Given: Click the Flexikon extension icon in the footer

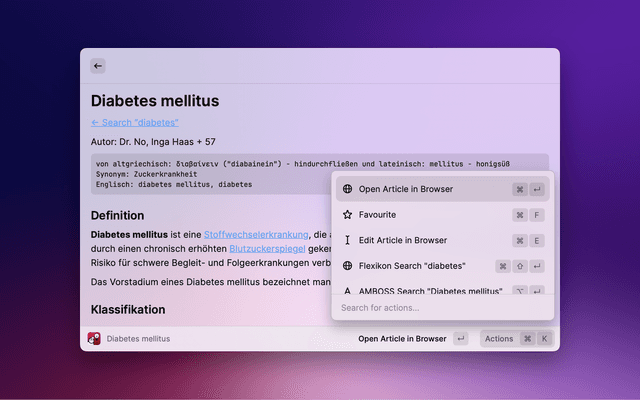Looking at the screenshot, I should 95,339.
